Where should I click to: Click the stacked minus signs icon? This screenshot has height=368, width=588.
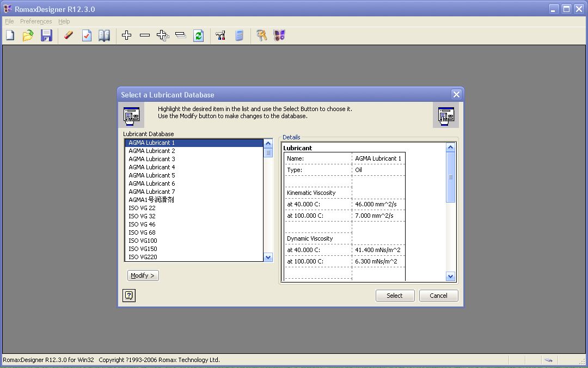tap(180, 35)
